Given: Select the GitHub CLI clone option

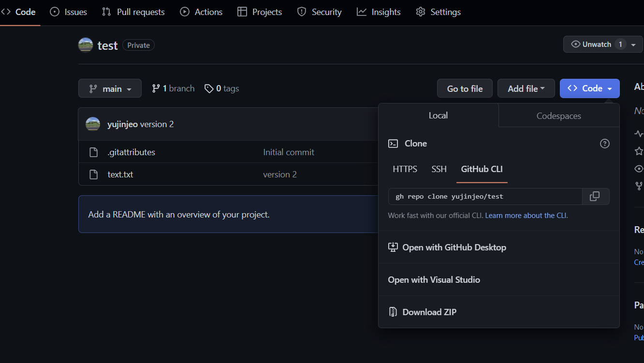Looking at the screenshot, I should coord(482,169).
